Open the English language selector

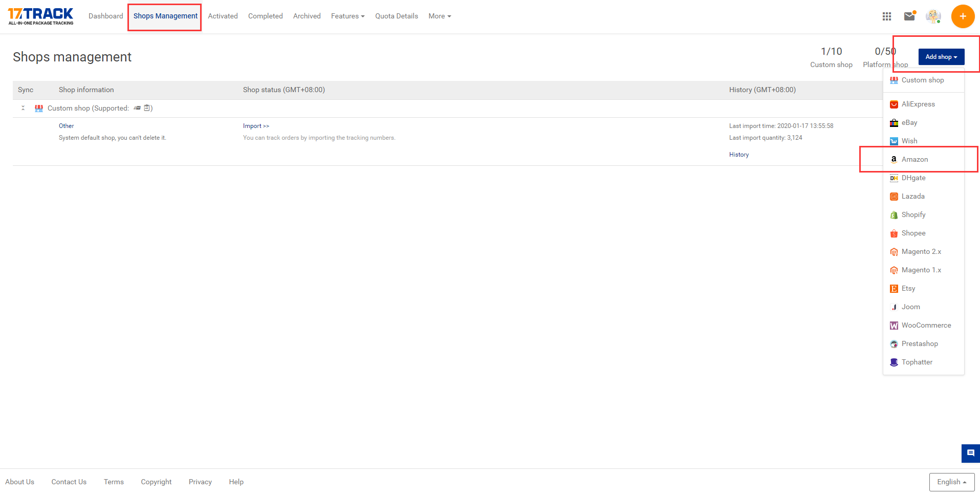pos(952,482)
